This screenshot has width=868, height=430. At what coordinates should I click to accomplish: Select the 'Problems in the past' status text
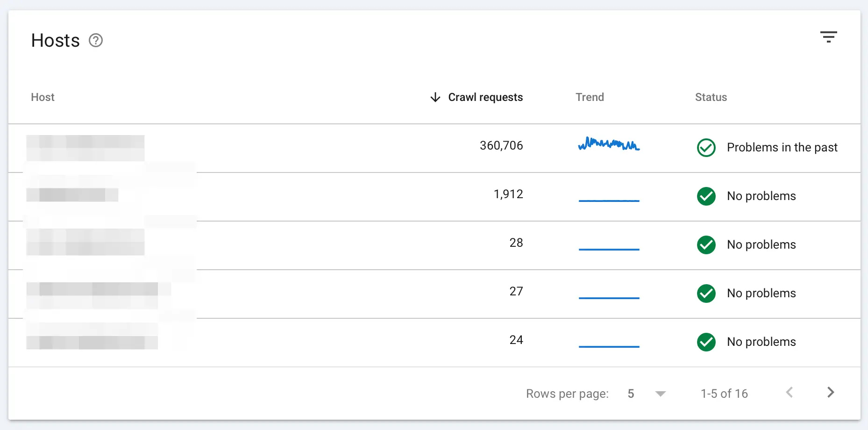click(782, 148)
